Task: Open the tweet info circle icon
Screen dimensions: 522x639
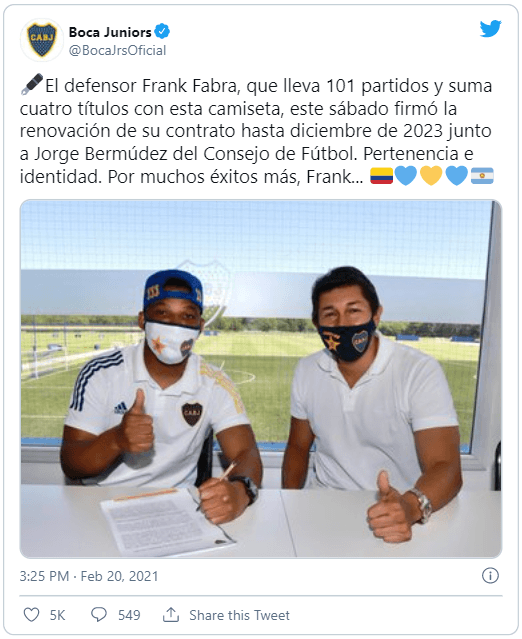Action: click(490, 576)
